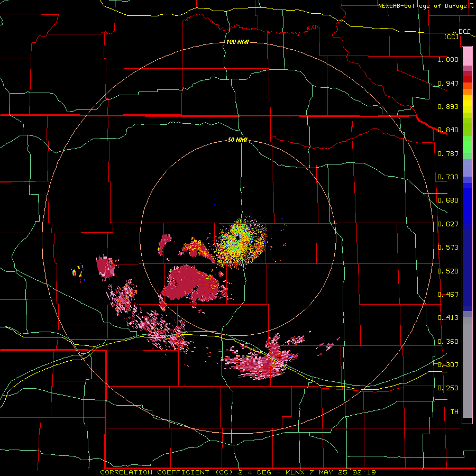Click the 0.413 scale value
The image size is (476, 476).
[x=448, y=318]
